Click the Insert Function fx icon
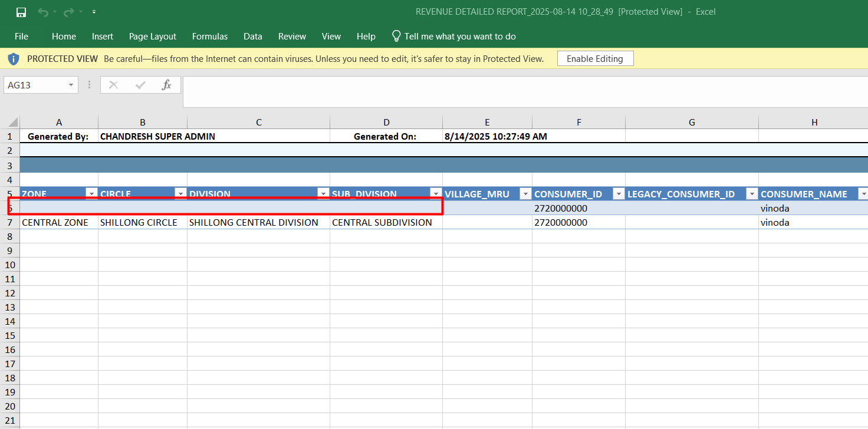 click(166, 85)
